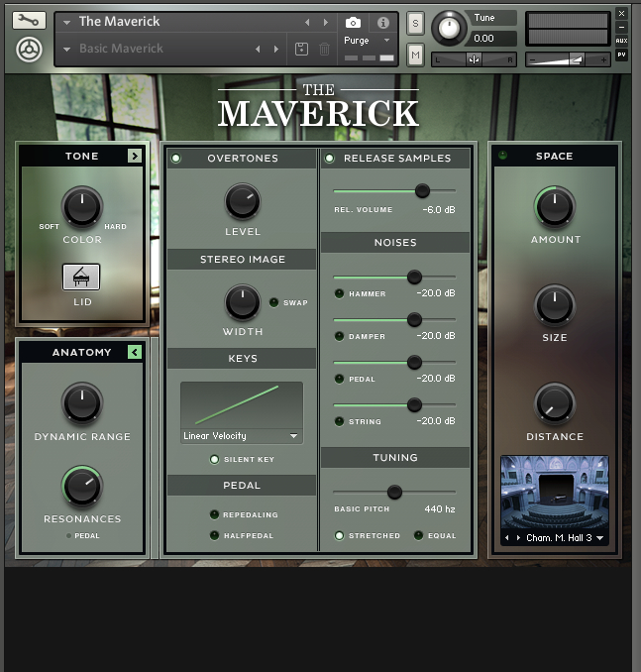Select previous snapshot for Basic Maverick
The height and width of the screenshot is (672, 641).
point(258,50)
